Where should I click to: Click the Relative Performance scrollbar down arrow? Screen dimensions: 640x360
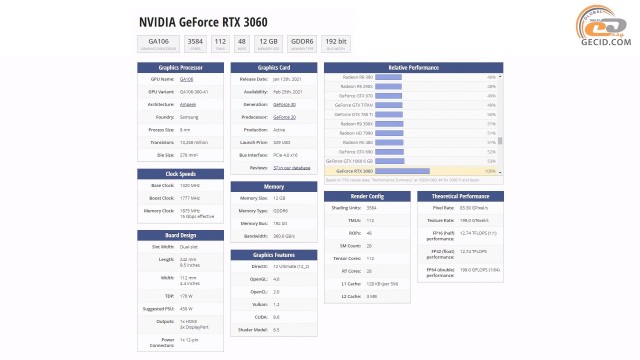[x=500, y=172]
